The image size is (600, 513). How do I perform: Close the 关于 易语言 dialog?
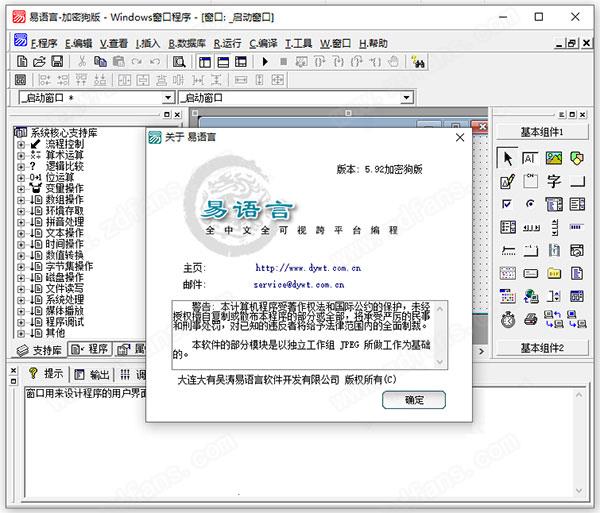coord(460,138)
